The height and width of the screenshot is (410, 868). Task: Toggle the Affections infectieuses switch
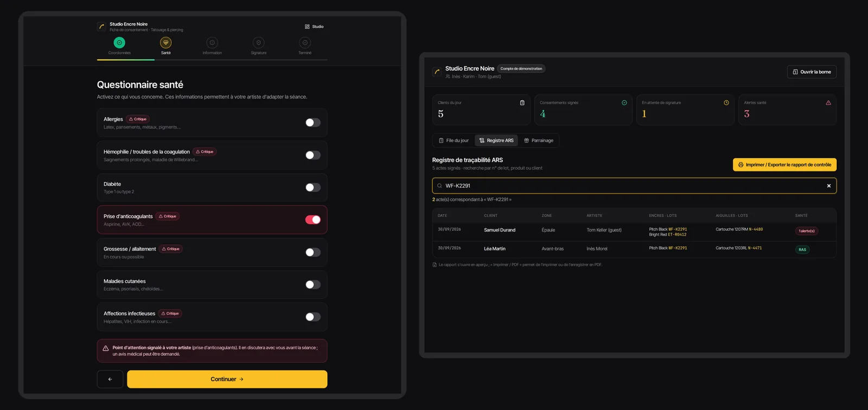313,317
